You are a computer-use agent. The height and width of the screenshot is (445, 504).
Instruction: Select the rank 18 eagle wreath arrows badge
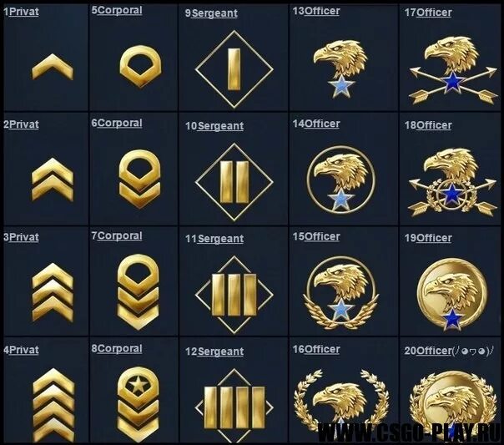click(452, 182)
